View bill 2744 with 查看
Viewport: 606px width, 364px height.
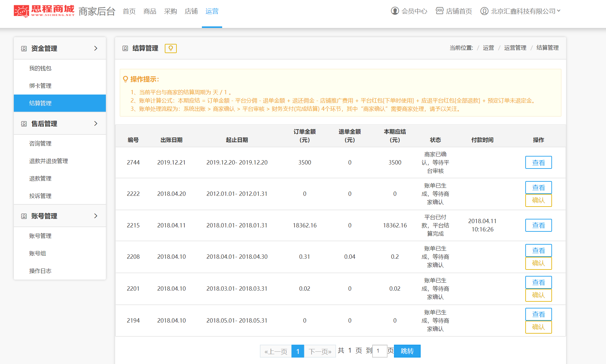538,162
